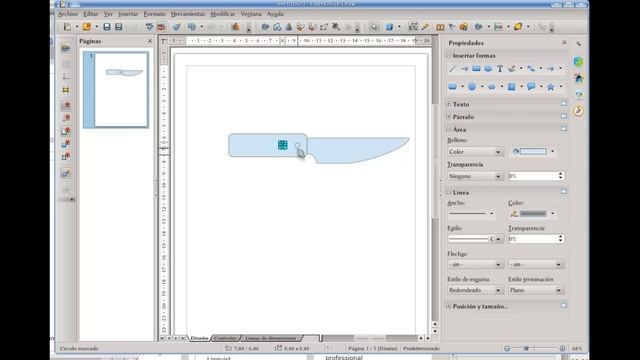
Task: Open more options for Área section
Action: 564,129
